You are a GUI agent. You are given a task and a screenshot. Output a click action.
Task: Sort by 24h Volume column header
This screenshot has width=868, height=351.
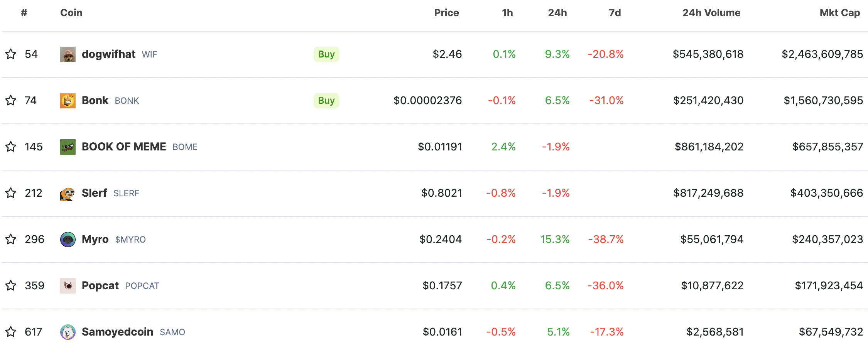(711, 13)
